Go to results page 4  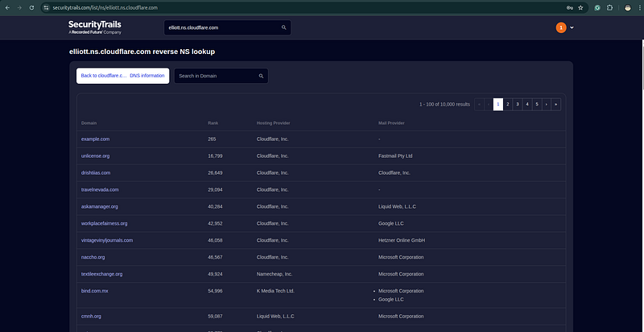pos(527,105)
